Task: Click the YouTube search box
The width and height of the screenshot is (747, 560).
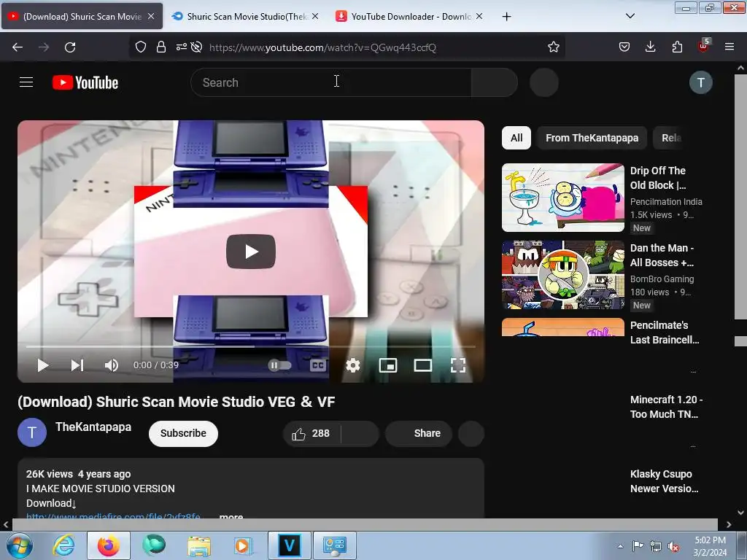Action: (x=331, y=82)
